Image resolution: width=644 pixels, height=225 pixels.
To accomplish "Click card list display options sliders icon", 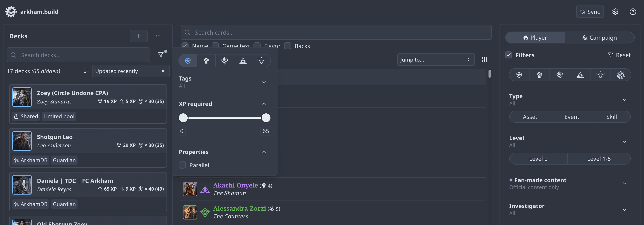I will (484, 60).
